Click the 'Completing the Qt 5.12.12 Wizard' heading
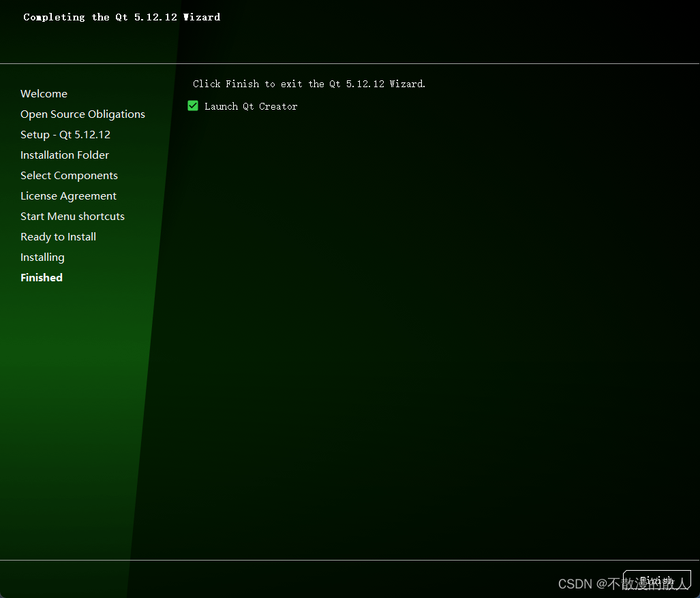The image size is (700, 598). [121, 17]
